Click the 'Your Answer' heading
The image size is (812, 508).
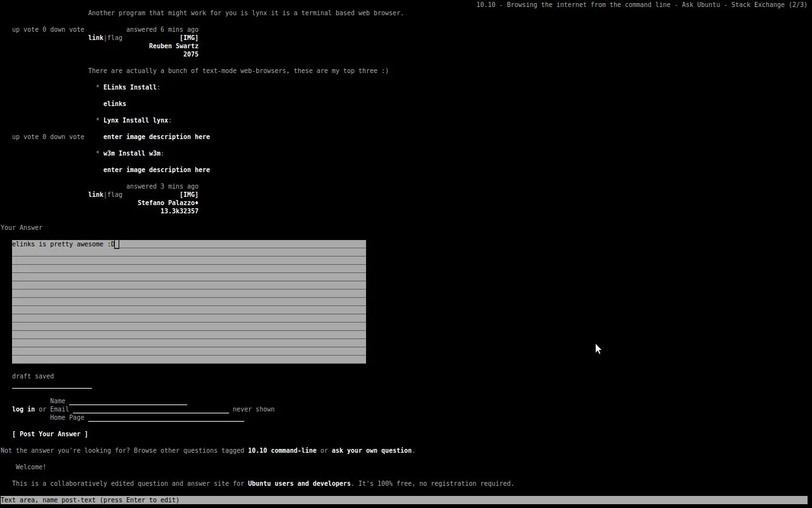coord(22,227)
